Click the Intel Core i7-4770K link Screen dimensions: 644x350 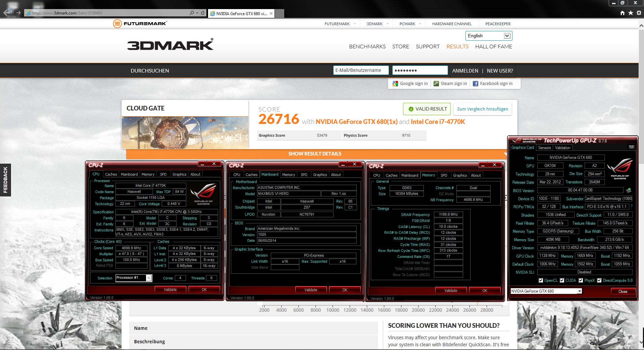click(x=438, y=122)
